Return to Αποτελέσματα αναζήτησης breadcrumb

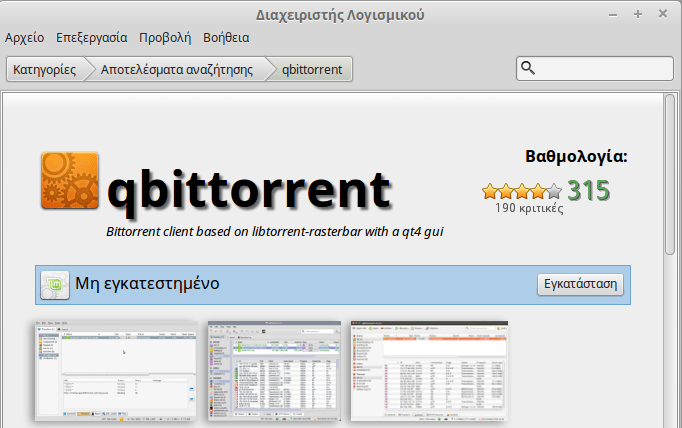pyautogui.click(x=177, y=70)
